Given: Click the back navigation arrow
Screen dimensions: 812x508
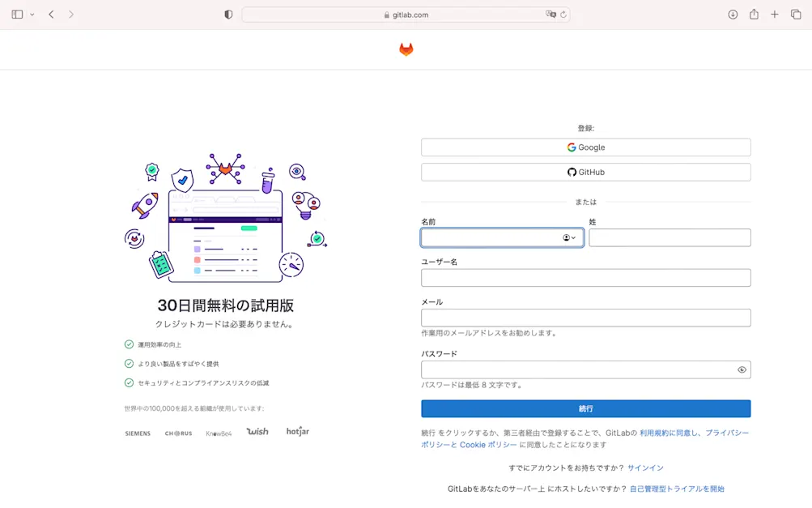Looking at the screenshot, I should coord(50,14).
